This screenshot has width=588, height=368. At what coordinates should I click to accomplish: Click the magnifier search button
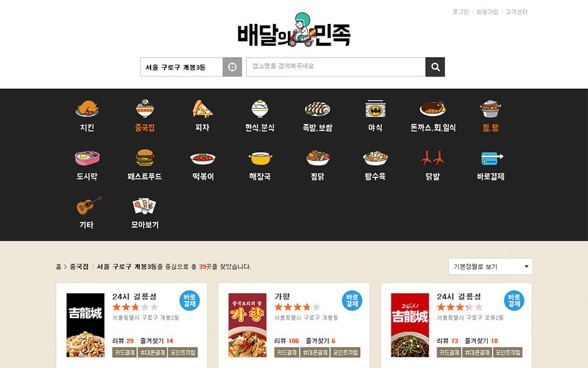(x=435, y=67)
